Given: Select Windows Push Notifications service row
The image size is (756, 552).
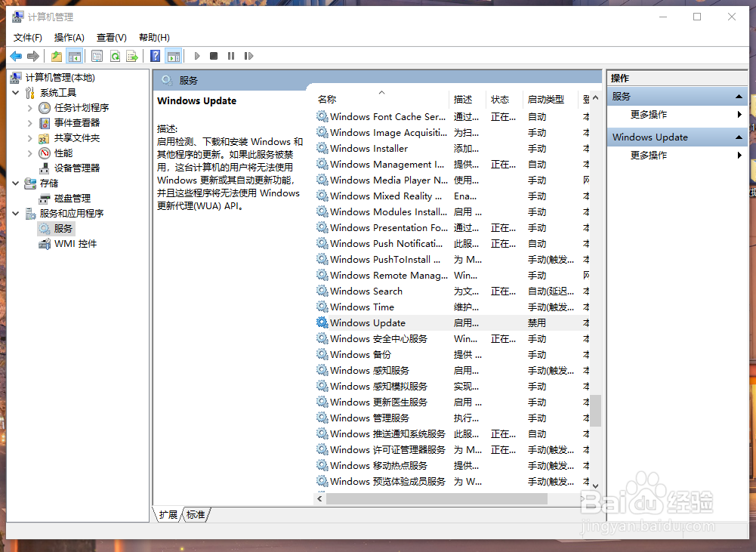Looking at the screenshot, I should 452,244.
